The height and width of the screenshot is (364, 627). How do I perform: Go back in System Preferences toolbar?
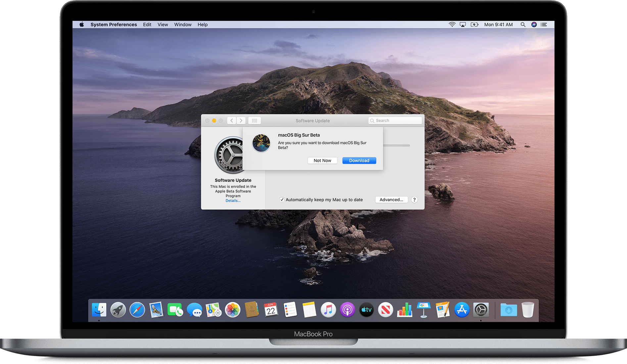[x=232, y=120]
